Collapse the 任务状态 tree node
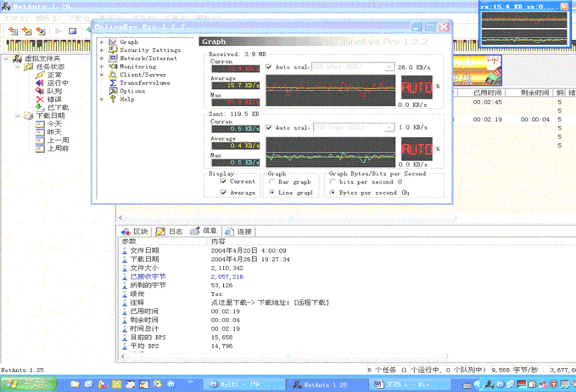 17,67
